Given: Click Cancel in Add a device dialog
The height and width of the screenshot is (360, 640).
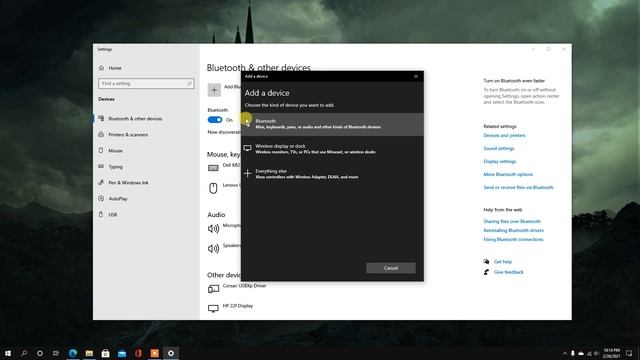Looking at the screenshot, I should pos(391,268).
